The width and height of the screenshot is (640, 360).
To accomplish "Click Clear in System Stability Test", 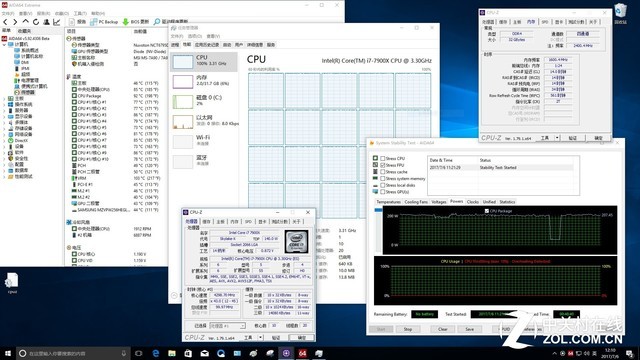I will (443, 329).
